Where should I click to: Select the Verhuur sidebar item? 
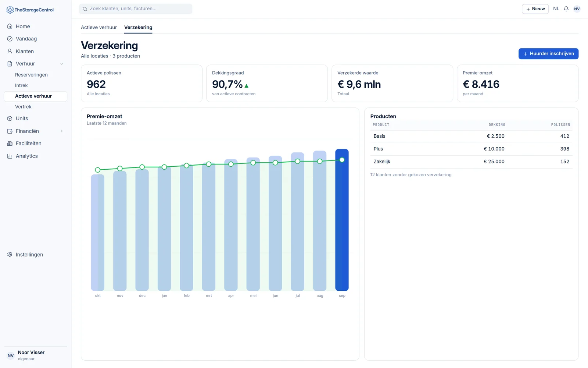pos(35,64)
